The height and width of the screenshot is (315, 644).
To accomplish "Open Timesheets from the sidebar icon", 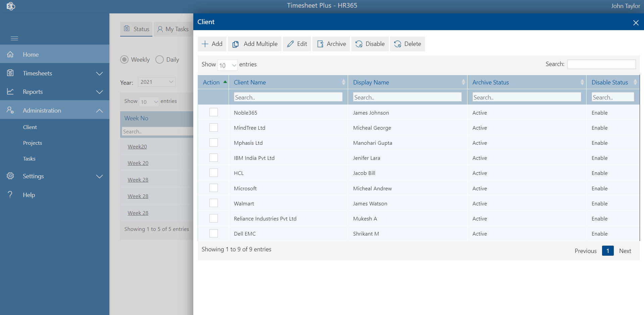I will (x=10, y=73).
